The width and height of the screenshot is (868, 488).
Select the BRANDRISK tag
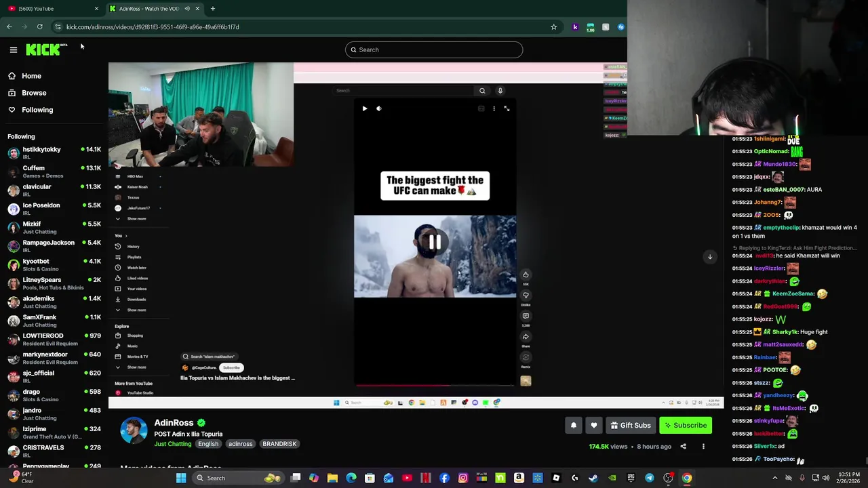(x=279, y=444)
